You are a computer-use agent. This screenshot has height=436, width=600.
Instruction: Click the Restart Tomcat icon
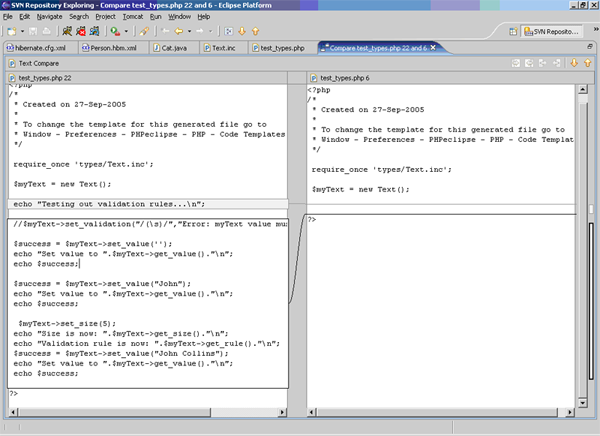click(x=95, y=31)
